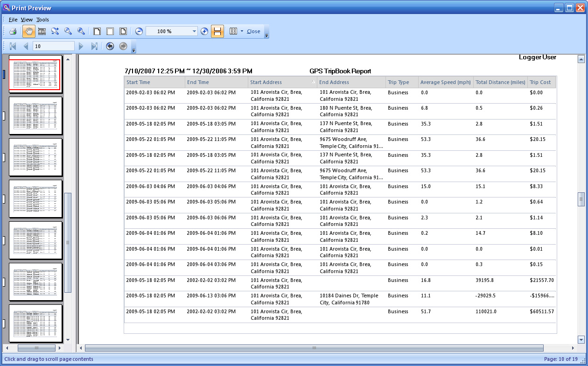This screenshot has height=366, width=588.
Task: Open the multiple pages dropdown arrow
Action: coord(242,31)
